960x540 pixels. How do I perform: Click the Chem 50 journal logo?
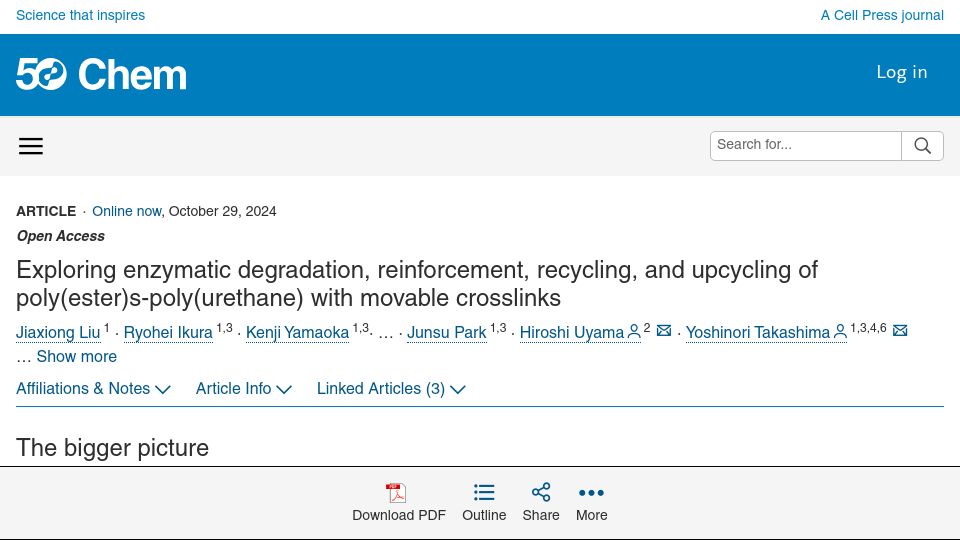click(x=102, y=75)
